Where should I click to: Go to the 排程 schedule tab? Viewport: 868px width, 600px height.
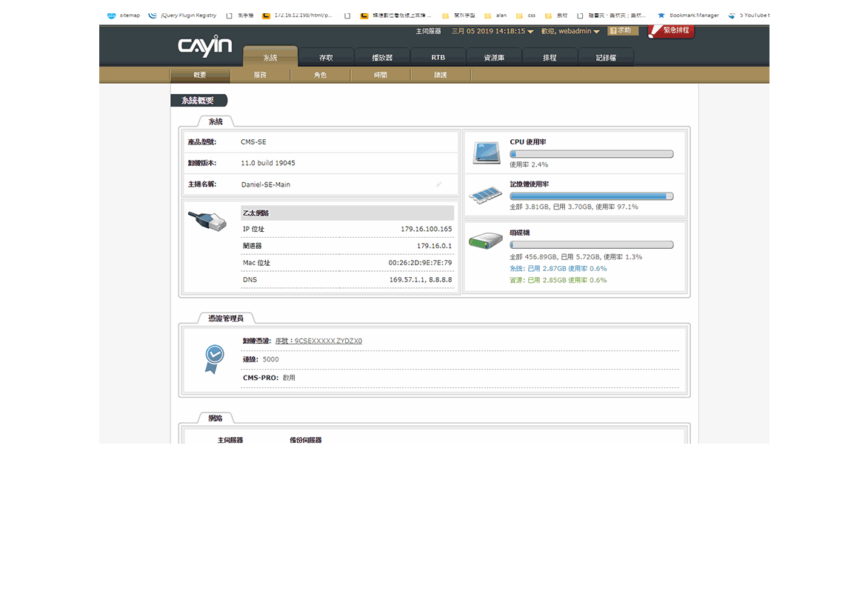coord(550,58)
